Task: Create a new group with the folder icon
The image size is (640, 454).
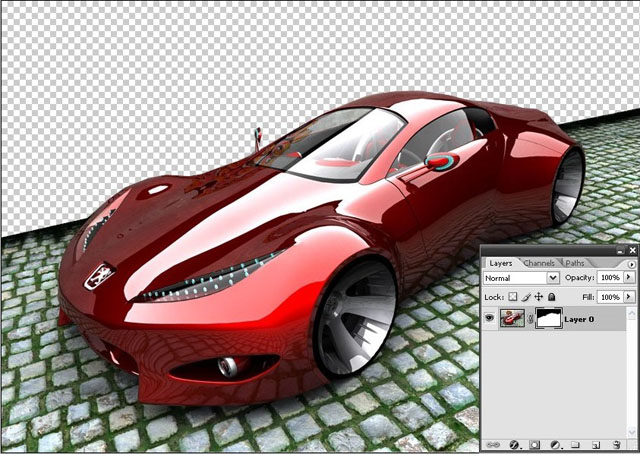Action: pos(576,445)
